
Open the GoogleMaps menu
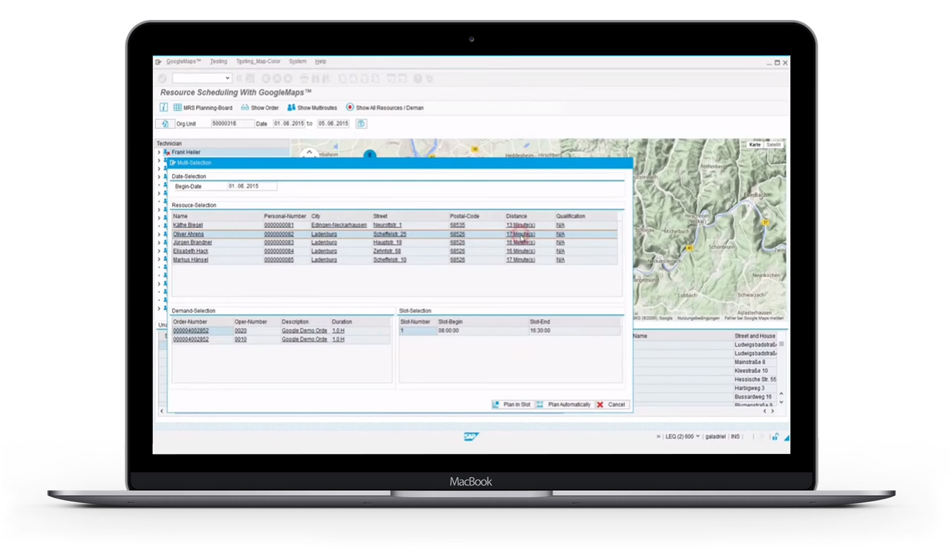coord(183,61)
